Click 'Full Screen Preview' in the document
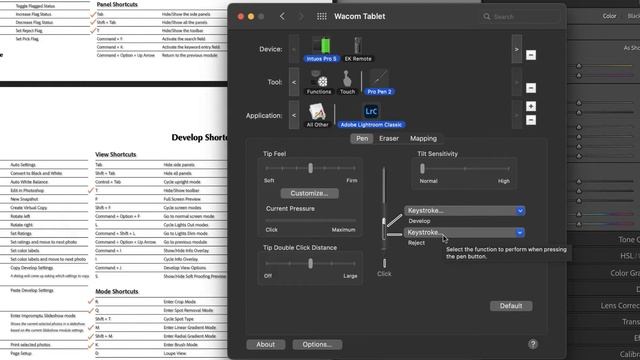 click(182, 199)
